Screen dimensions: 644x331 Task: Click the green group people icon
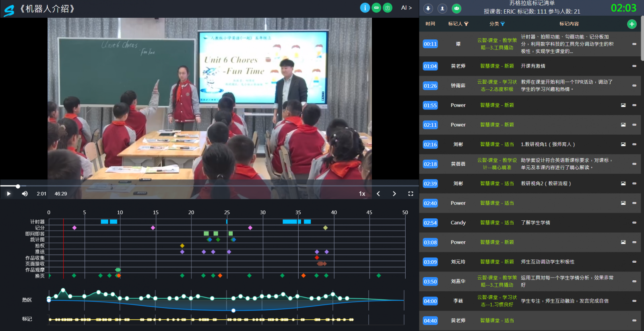click(x=456, y=8)
